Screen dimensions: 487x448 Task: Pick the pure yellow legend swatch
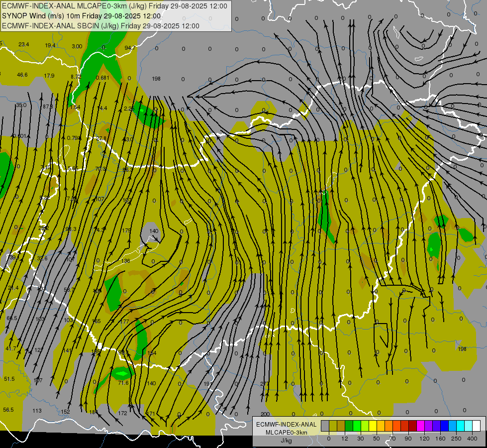[x=373, y=426]
